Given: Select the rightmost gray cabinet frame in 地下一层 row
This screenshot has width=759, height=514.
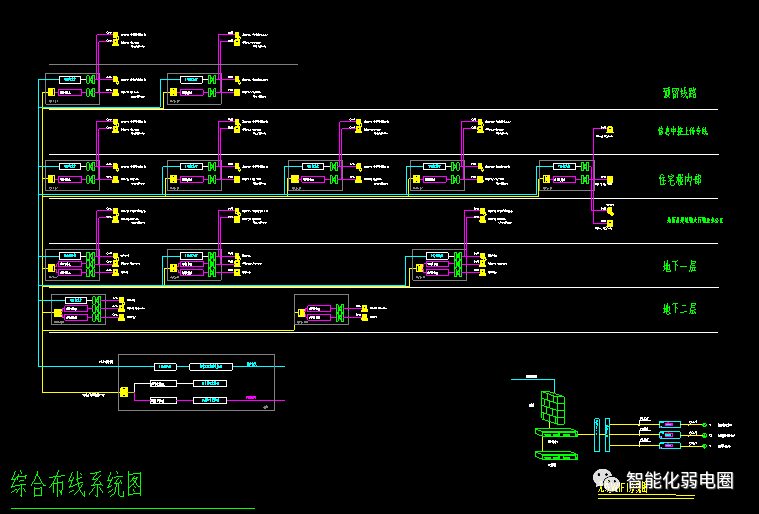Looking at the screenshot, I should [439, 265].
